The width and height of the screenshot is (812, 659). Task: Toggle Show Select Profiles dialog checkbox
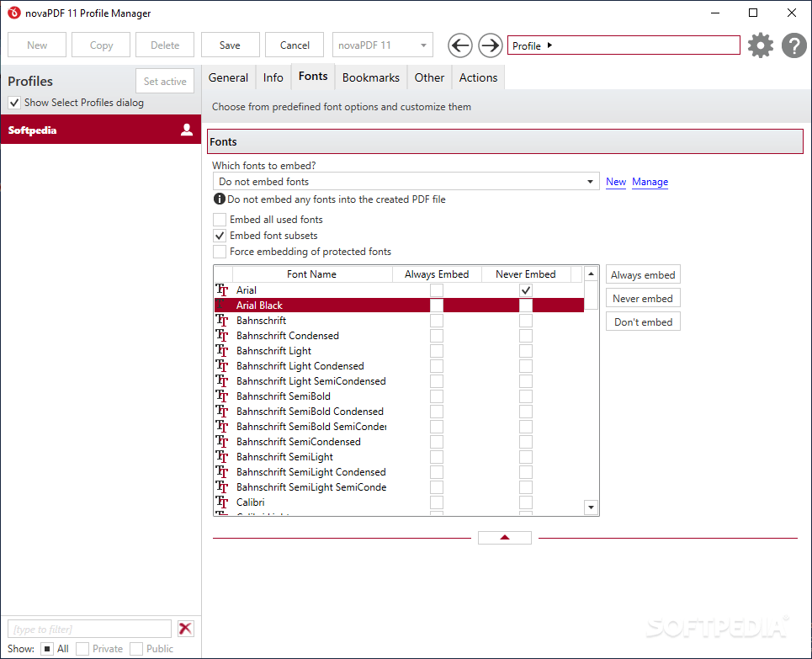[14, 103]
